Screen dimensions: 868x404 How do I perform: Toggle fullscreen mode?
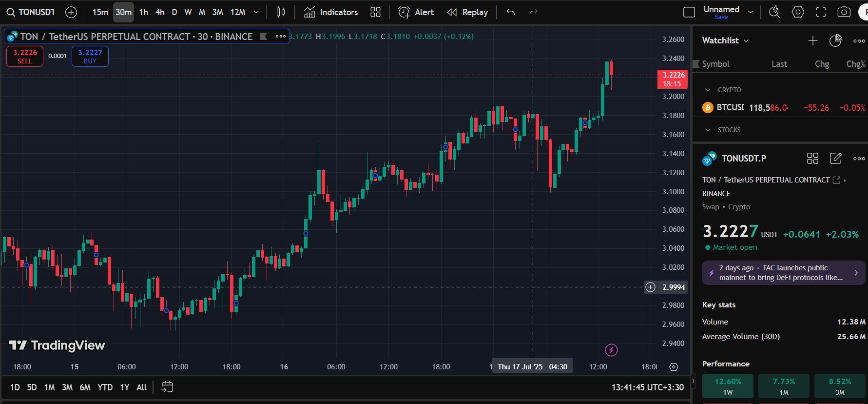(821, 12)
